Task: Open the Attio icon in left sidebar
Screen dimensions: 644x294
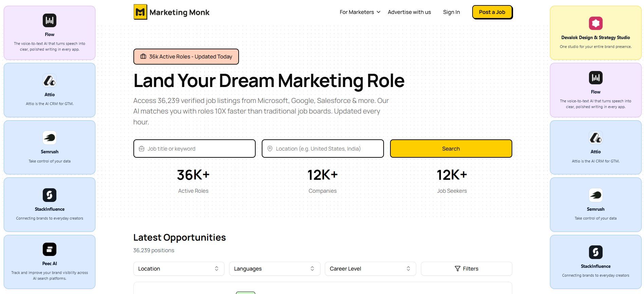Action: point(50,81)
